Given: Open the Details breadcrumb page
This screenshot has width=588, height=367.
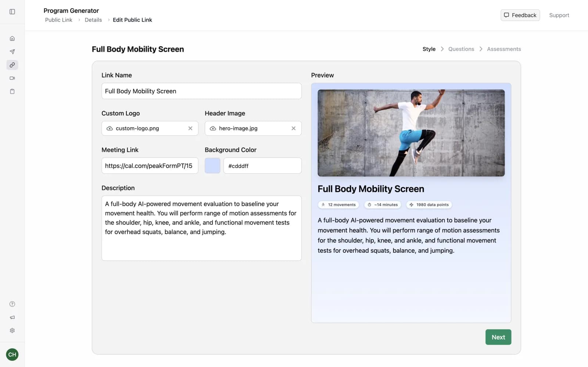Looking at the screenshot, I should pyautogui.click(x=93, y=19).
